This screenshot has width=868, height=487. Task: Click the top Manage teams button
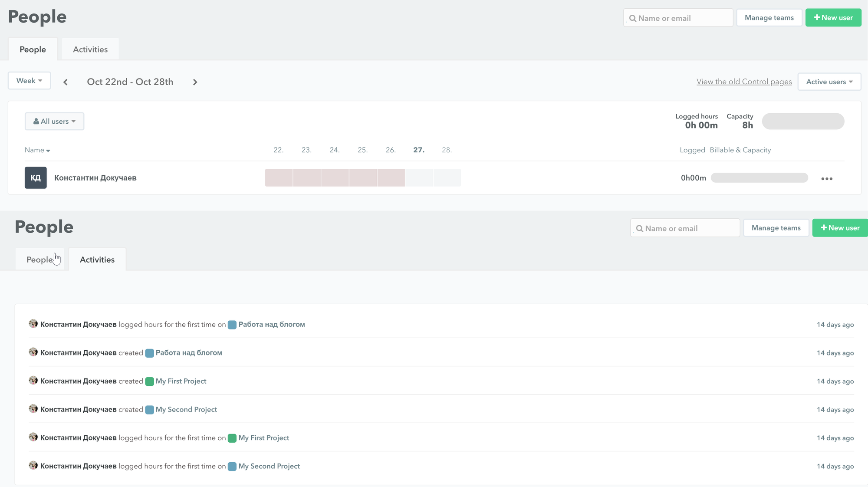pyautogui.click(x=769, y=18)
